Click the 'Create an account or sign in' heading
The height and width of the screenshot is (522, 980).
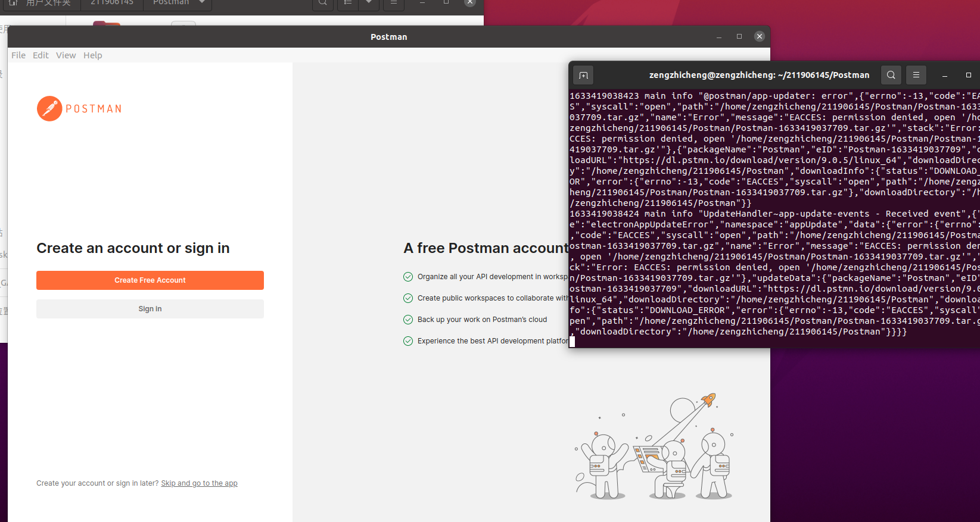(133, 248)
